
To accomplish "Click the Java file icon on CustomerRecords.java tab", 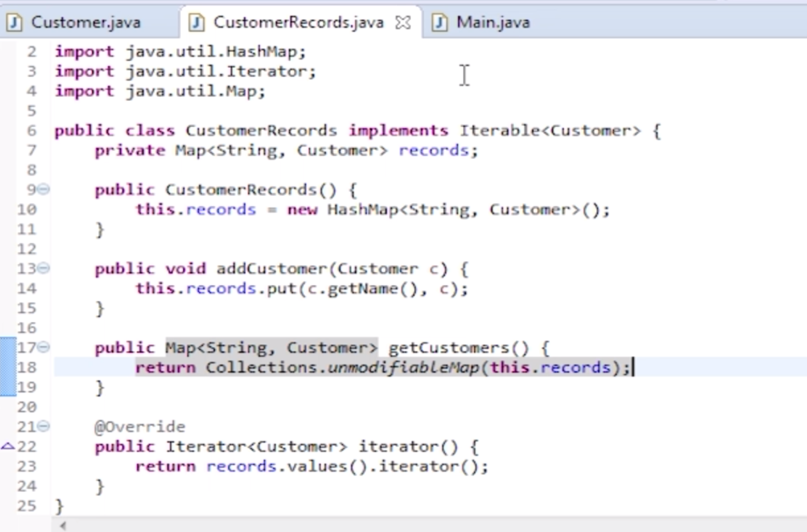I will (x=196, y=22).
